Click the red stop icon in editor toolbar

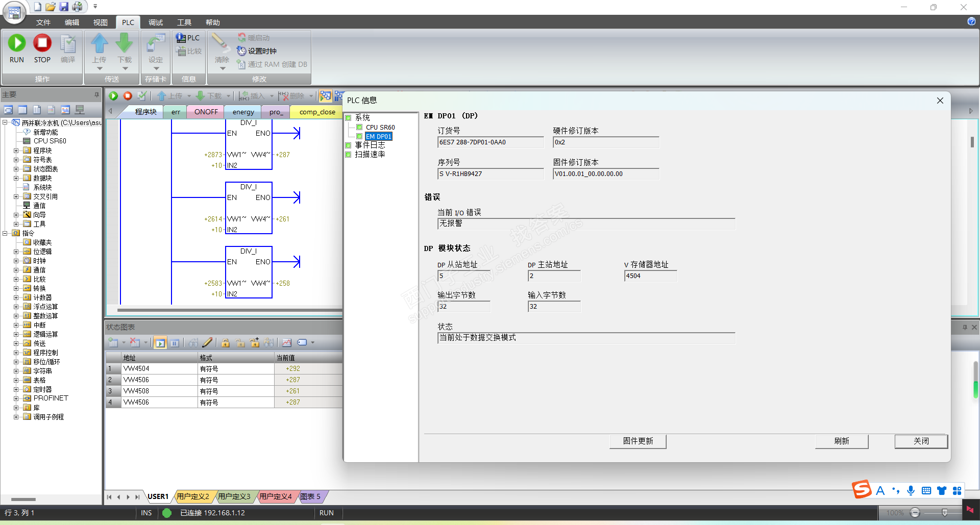(x=128, y=96)
